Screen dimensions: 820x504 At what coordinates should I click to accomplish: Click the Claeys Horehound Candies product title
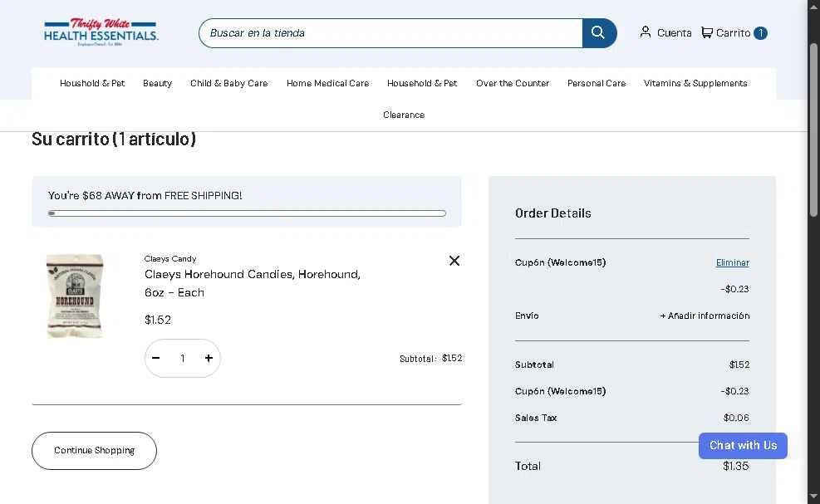252,283
